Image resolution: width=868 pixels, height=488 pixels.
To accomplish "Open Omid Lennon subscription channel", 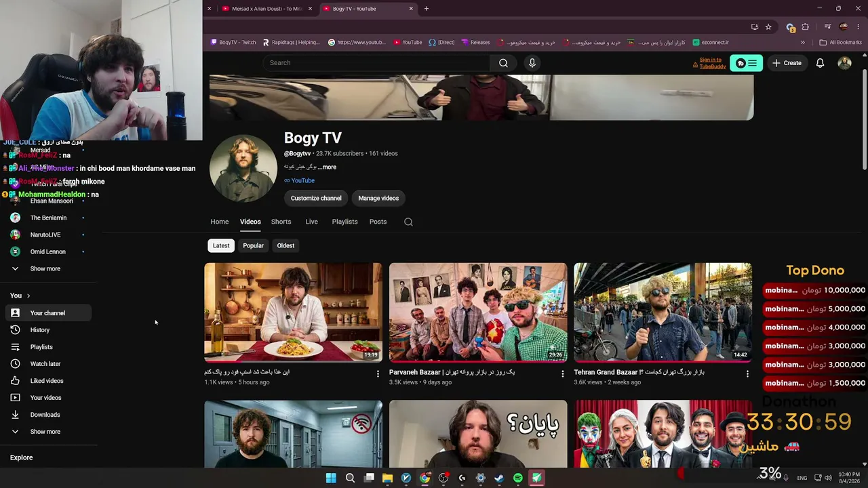I will click(x=48, y=252).
